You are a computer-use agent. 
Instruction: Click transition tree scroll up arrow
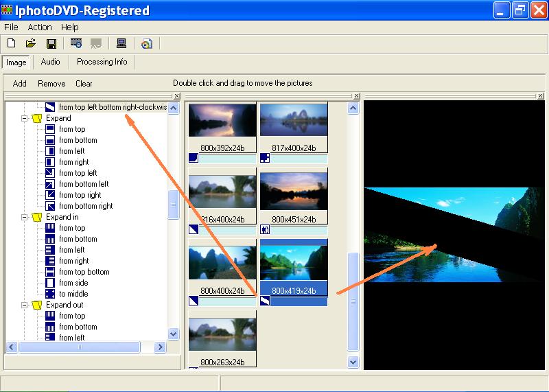coord(174,108)
